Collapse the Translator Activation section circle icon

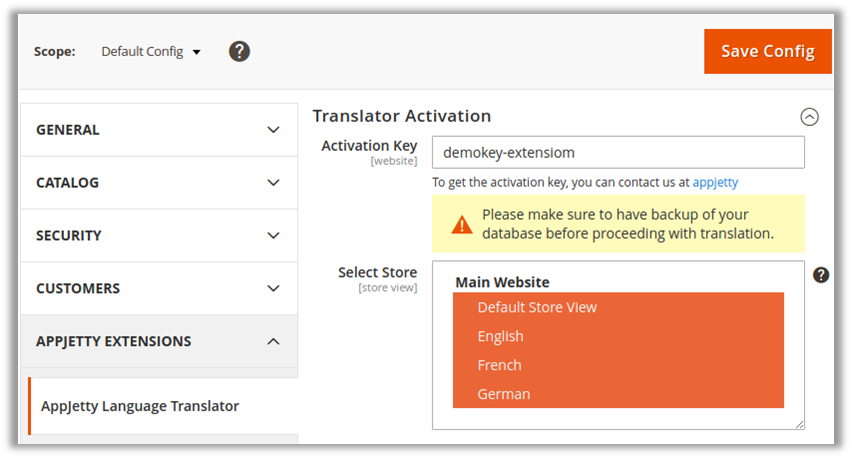click(809, 117)
